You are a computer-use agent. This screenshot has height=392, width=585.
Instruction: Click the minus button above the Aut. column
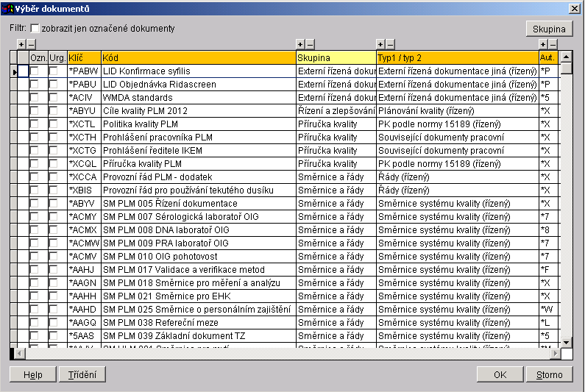tap(553, 45)
